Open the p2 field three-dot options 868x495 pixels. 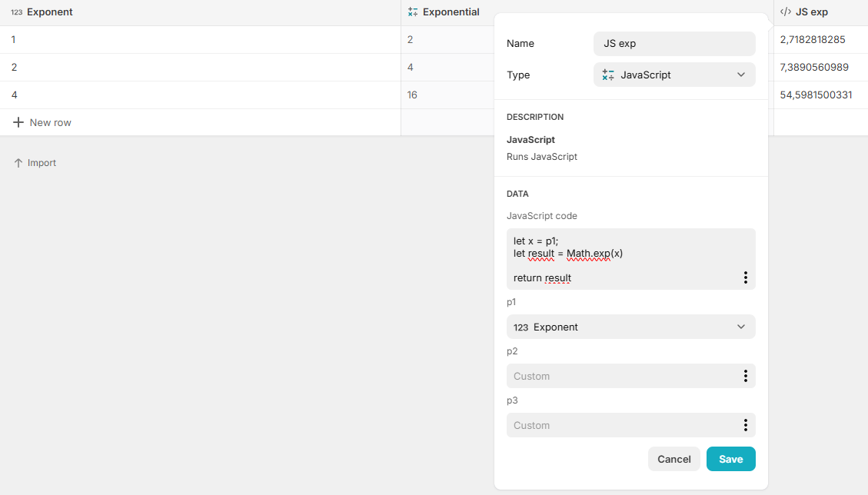(x=745, y=376)
